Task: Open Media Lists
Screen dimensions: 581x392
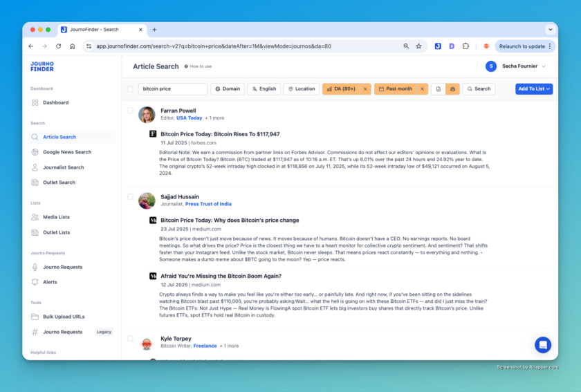Action: [56, 217]
